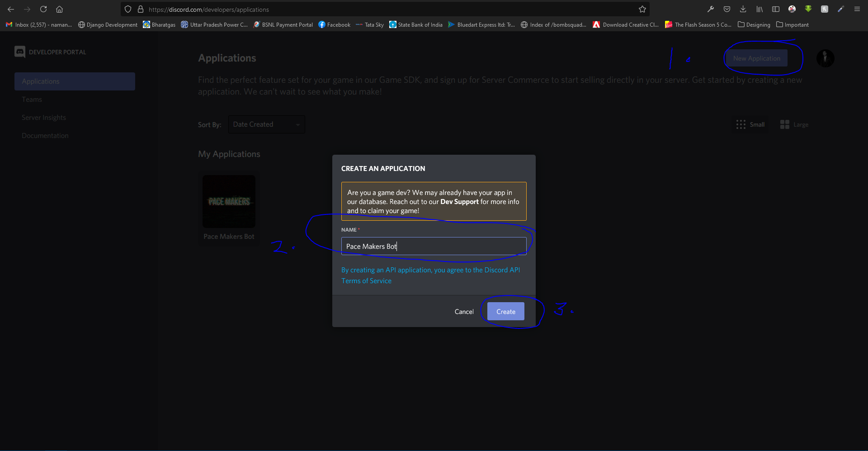Click Create in the dialog

point(505,311)
